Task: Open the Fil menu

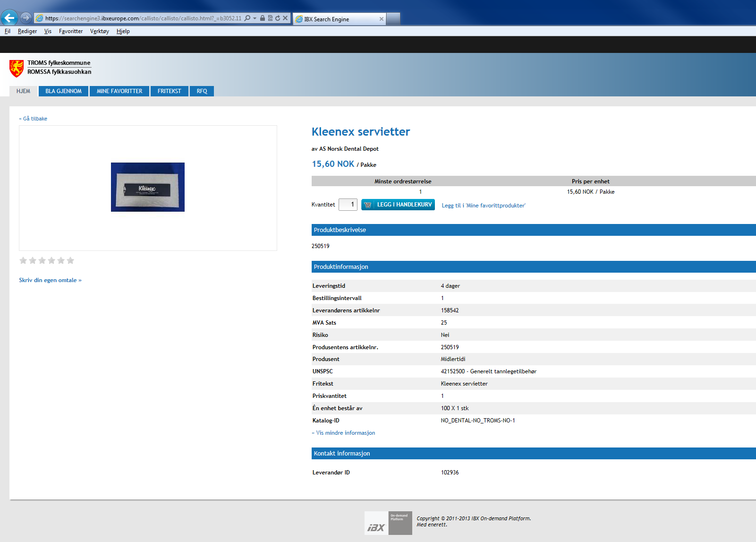Action: (x=8, y=31)
